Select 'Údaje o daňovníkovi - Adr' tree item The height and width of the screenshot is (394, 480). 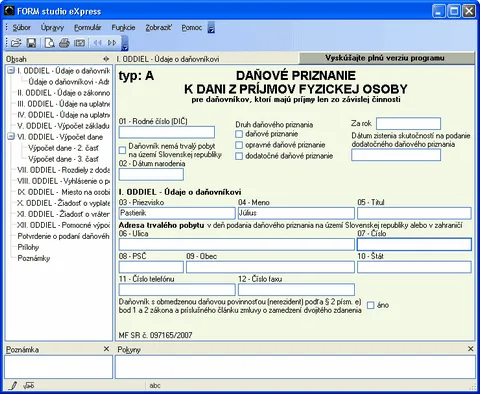pyautogui.click(x=69, y=82)
